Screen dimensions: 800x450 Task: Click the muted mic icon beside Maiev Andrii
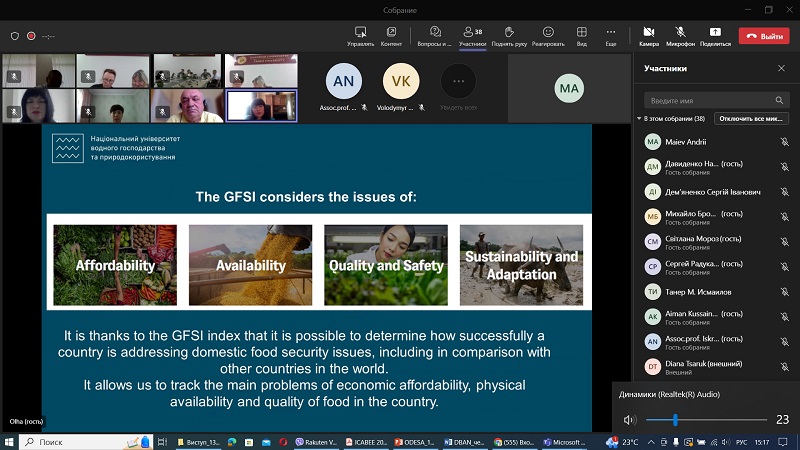click(x=784, y=142)
